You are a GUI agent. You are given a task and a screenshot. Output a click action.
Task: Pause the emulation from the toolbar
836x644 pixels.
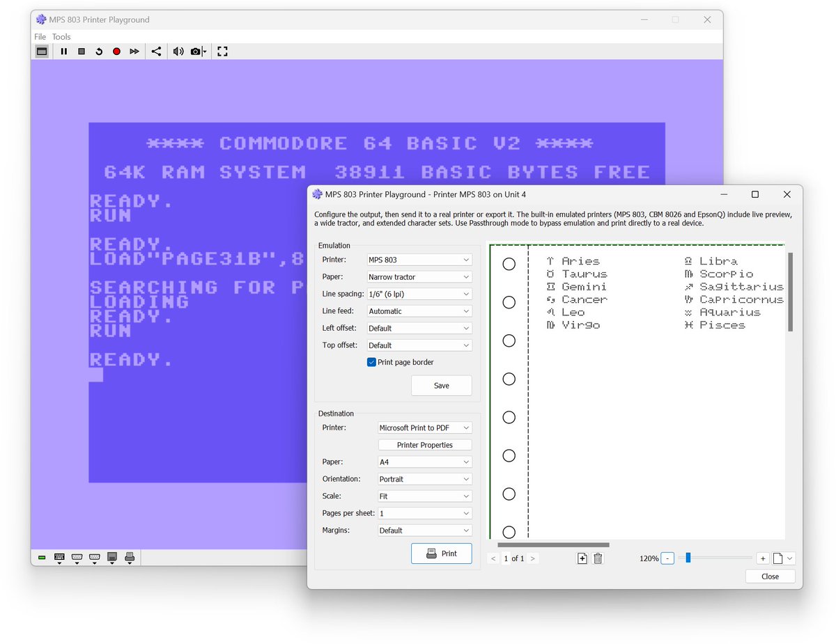pyautogui.click(x=64, y=52)
